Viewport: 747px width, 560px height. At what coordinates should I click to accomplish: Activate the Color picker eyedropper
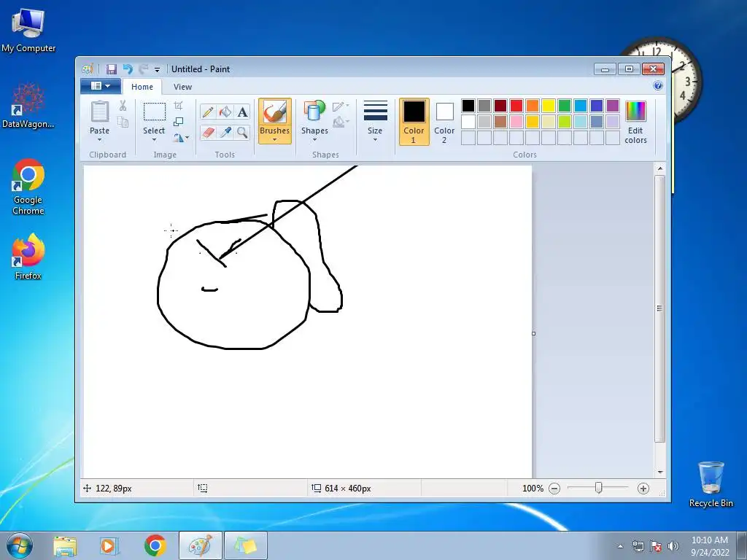pyautogui.click(x=225, y=132)
